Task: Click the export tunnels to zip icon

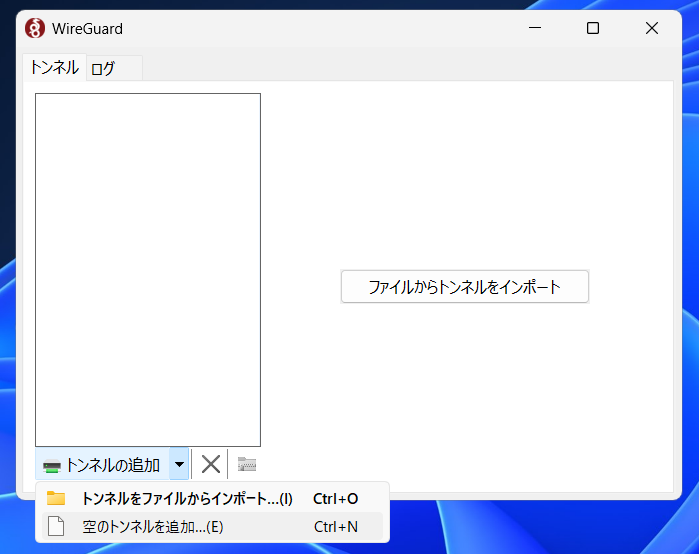Action: pyautogui.click(x=247, y=464)
